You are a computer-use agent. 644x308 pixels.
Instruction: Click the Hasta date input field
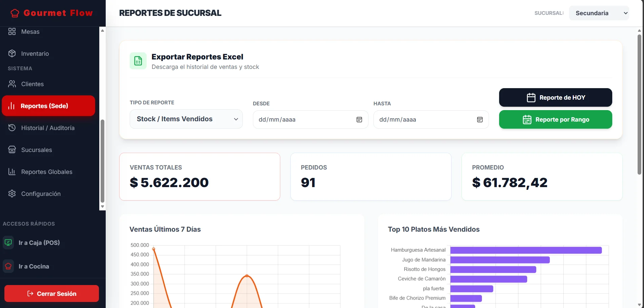[x=431, y=120]
